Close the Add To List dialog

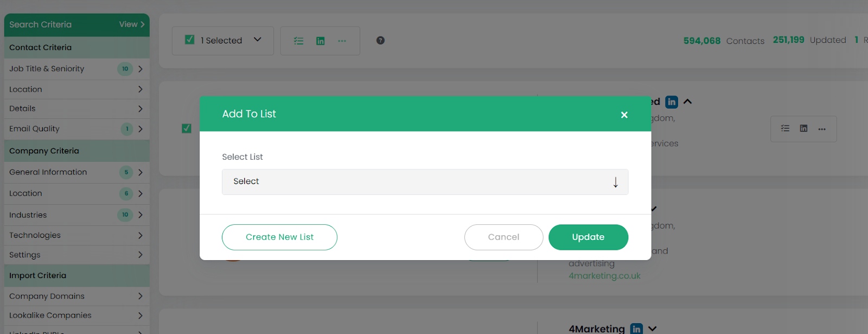click(x=624, y=115)
